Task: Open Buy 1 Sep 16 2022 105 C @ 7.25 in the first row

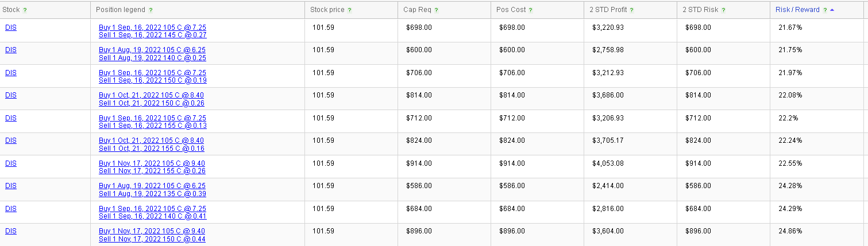Action: [x=152, y=28]
